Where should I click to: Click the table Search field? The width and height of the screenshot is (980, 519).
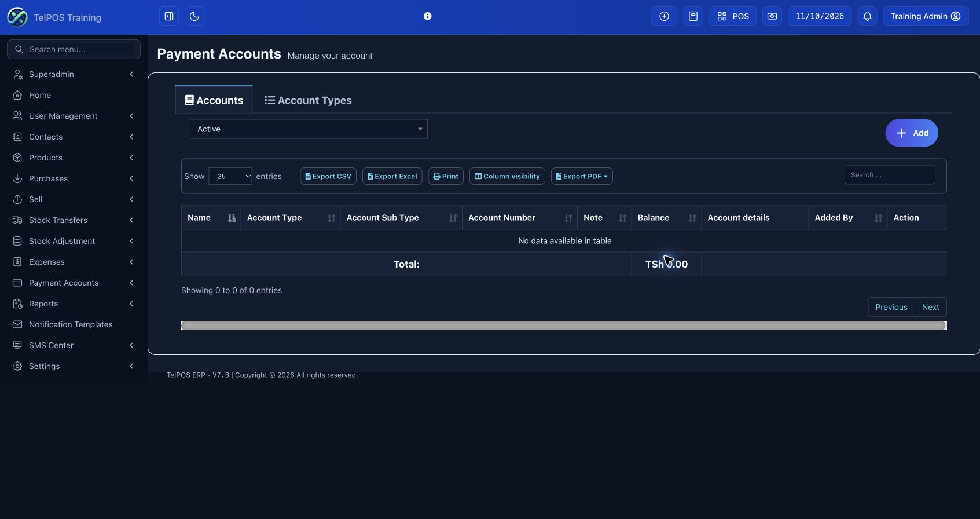(x=890, y=175)
